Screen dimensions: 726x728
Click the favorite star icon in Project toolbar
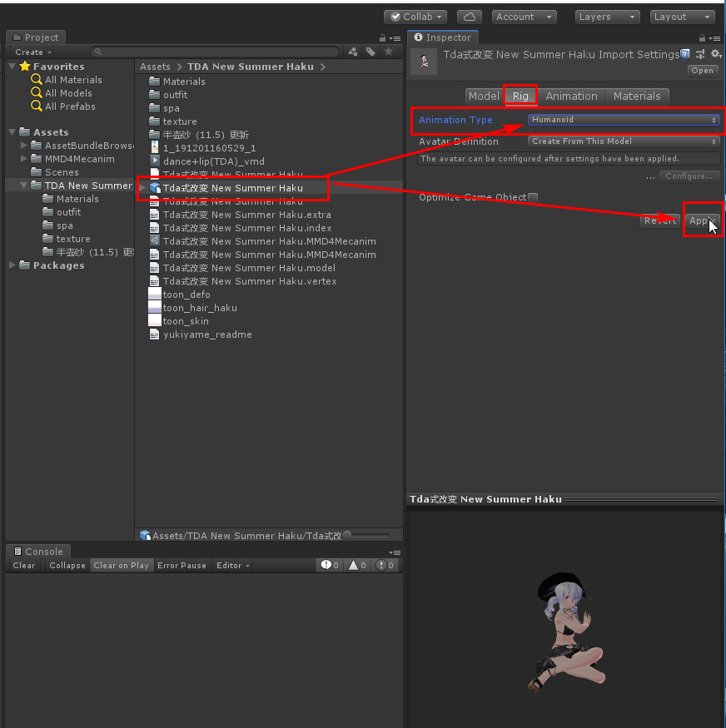pos(389,52)
